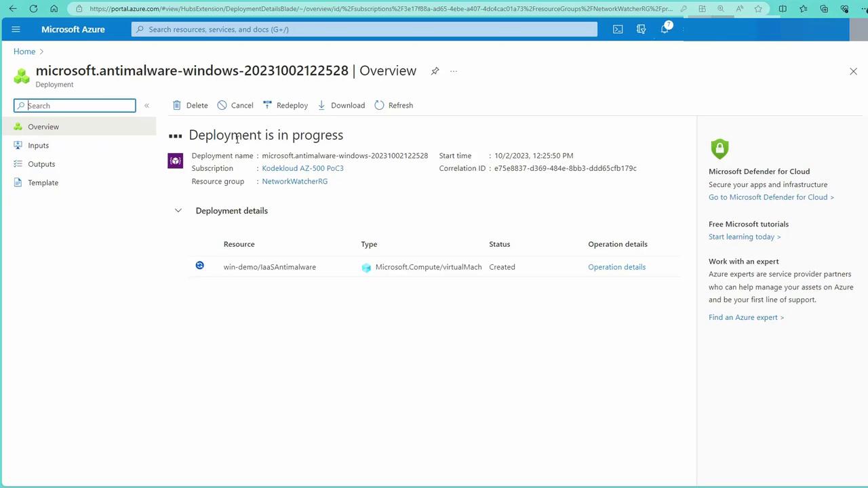868x488 pixels.
Task: Focus the left menu Search box
Action: coord(75,106)
